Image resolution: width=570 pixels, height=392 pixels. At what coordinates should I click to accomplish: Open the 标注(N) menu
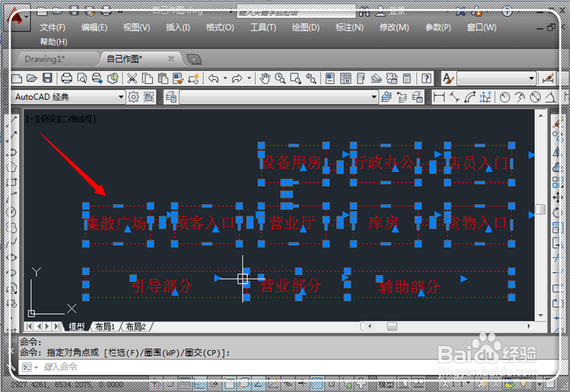349,28
